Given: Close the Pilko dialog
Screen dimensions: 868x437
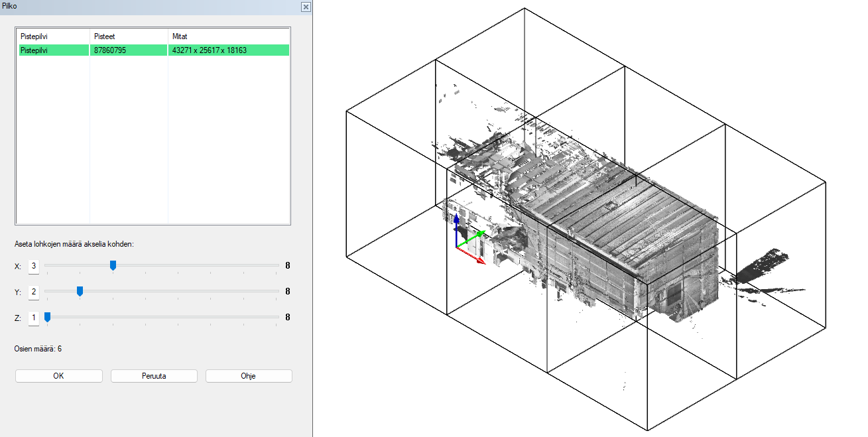Looking at the screenshot, I should (x=306, y=7).
